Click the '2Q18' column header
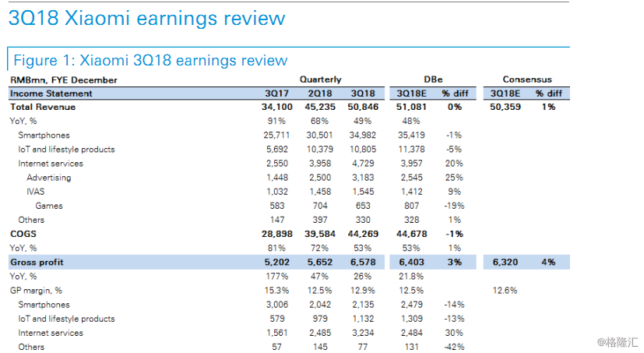 [x=320, y=94]
